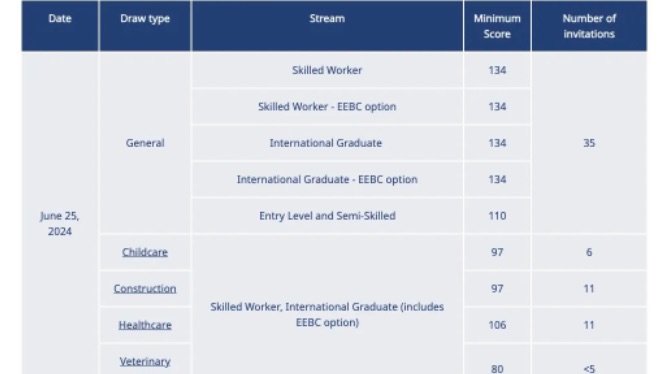Click the Draw type column header
The image size is (666, 374).
145,26
